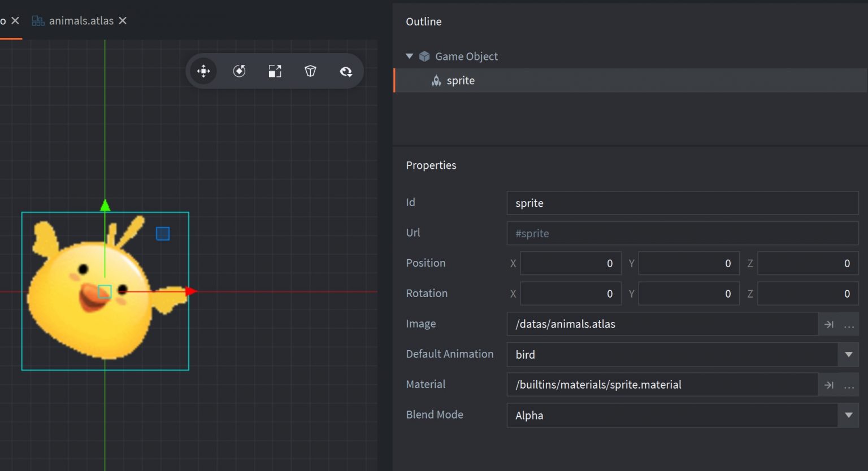Select the Scale tool in the scene toolbar
This screenshot has width=868, height=471.
tap(275, 71)
